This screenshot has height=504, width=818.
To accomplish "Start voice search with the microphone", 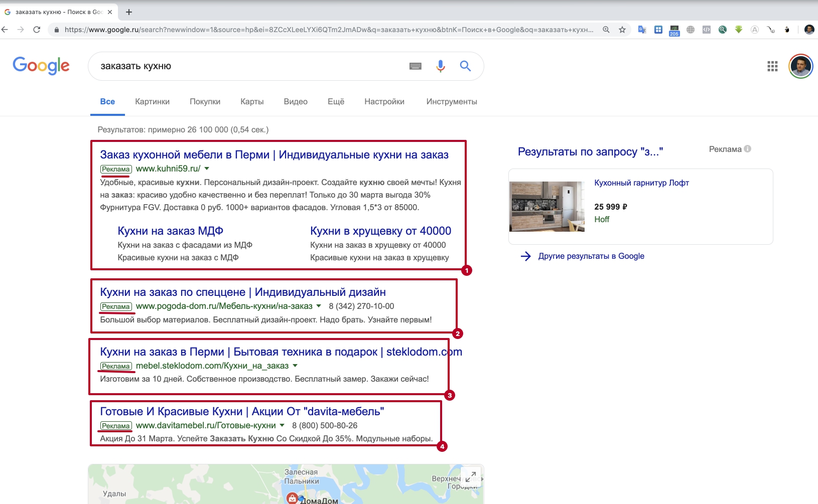I will coord(440,66).
